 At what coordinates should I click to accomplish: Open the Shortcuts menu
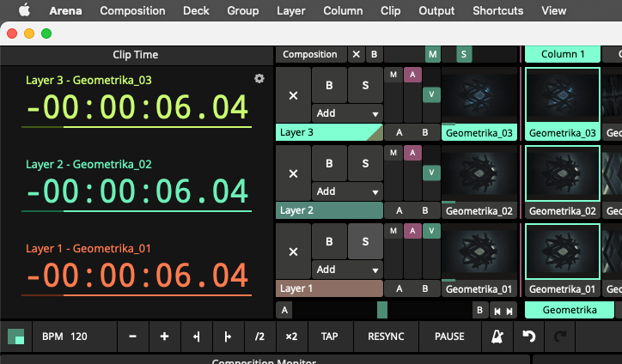pyautogui.click(x=497, y=10)
